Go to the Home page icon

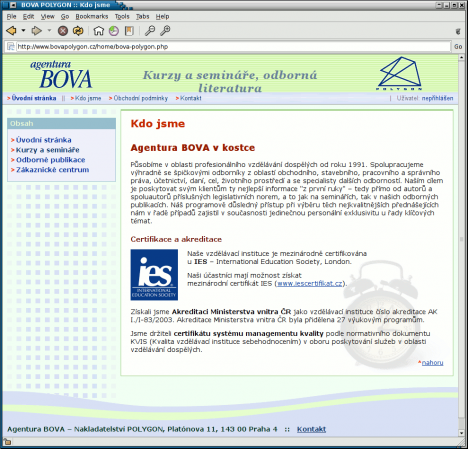point(98,31)
